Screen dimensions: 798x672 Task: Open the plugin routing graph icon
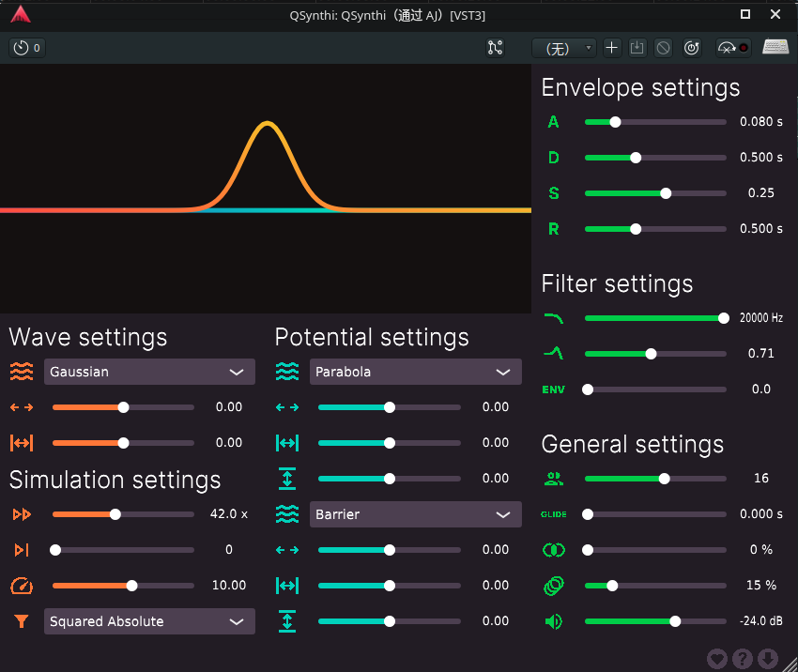point(495,48)
